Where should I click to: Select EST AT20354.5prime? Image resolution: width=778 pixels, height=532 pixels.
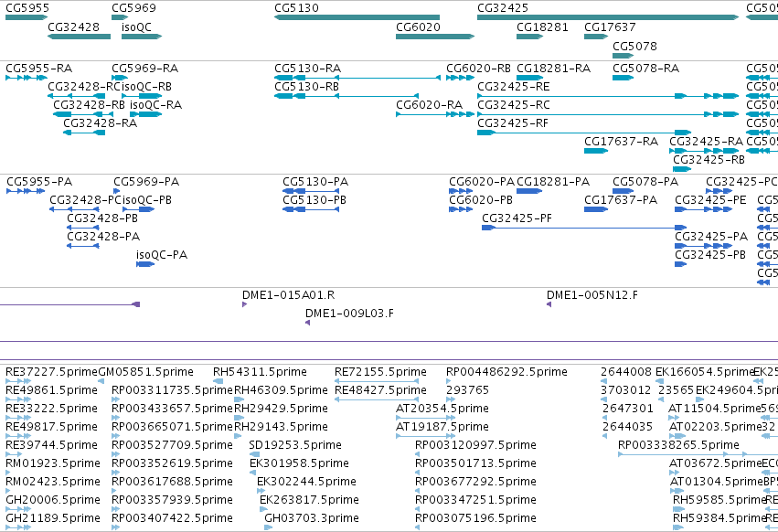(x=442, y=409)
